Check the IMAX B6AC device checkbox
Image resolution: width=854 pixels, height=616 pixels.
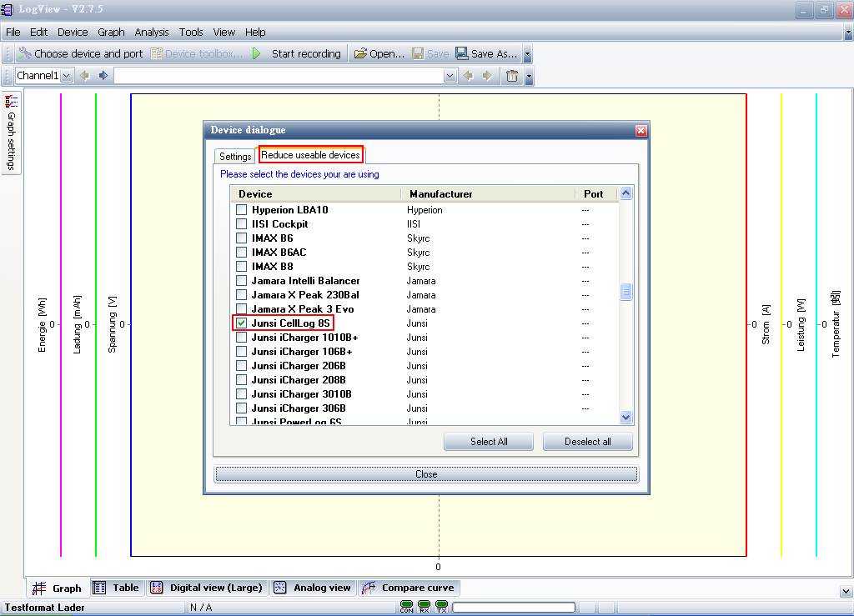(241, 253)
